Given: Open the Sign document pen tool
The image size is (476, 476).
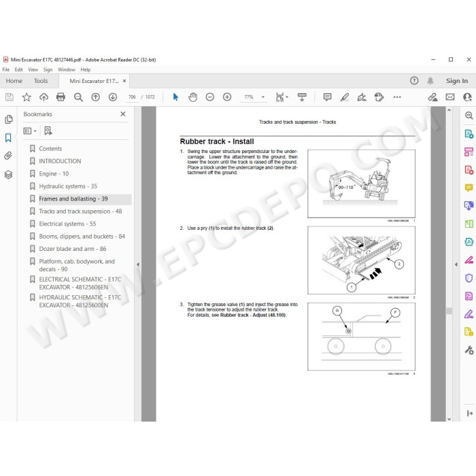Looking at the screenshot, I should (x=362, y=97).
